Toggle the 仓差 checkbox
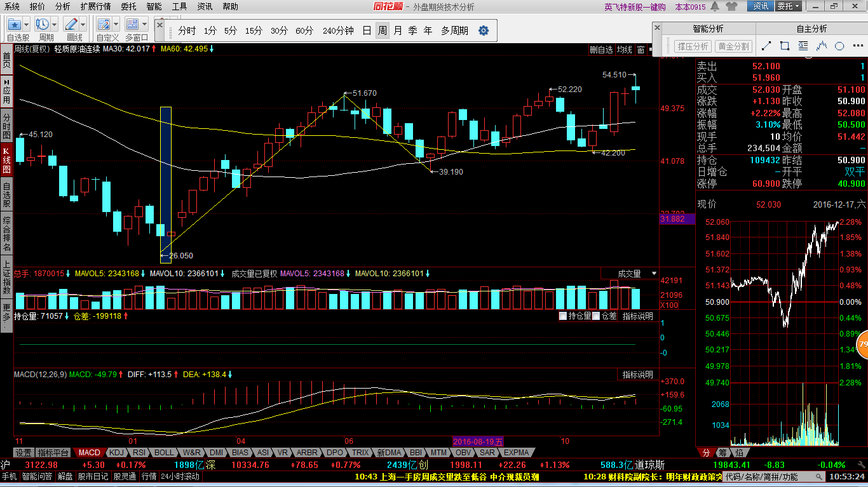This screenshot has height=487, width=868. [x=596, y=316]
